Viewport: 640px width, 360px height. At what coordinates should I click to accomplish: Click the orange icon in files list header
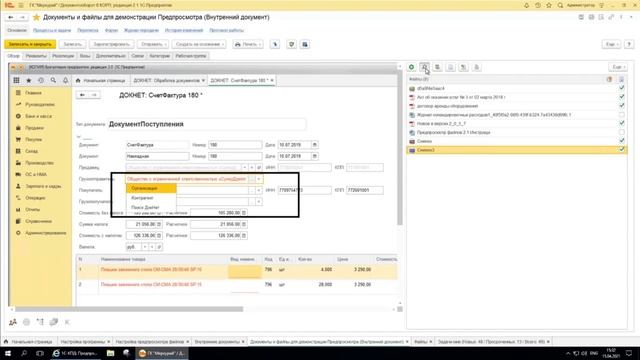tap(609, 79)
